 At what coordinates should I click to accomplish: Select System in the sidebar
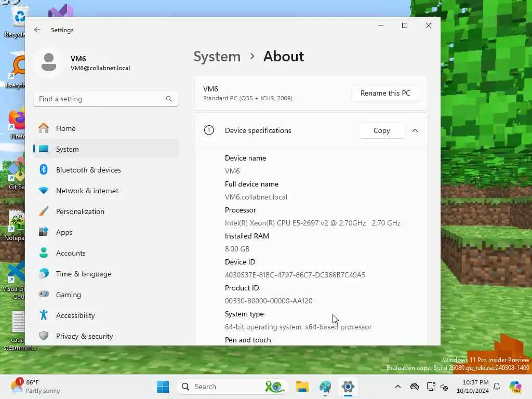(106, 149)
